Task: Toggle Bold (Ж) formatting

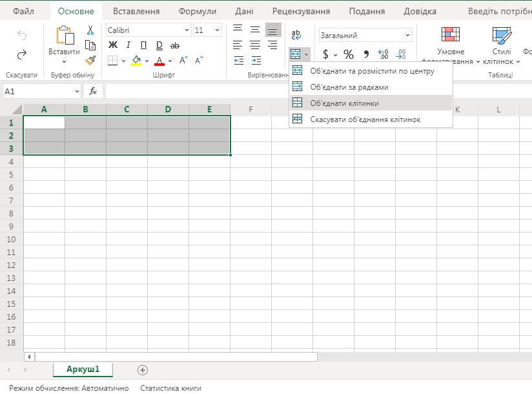Action: (x=113, y=45)
